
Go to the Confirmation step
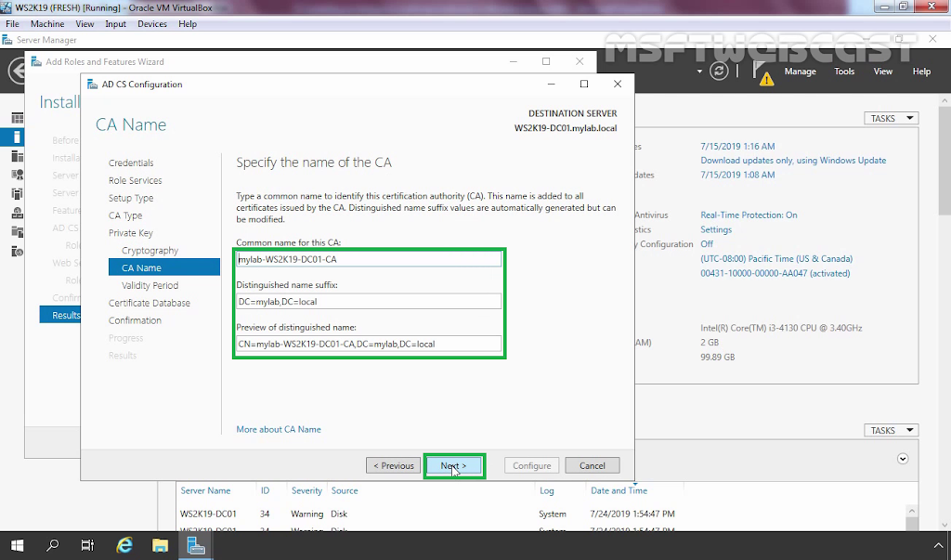click(x=135, y=320)
